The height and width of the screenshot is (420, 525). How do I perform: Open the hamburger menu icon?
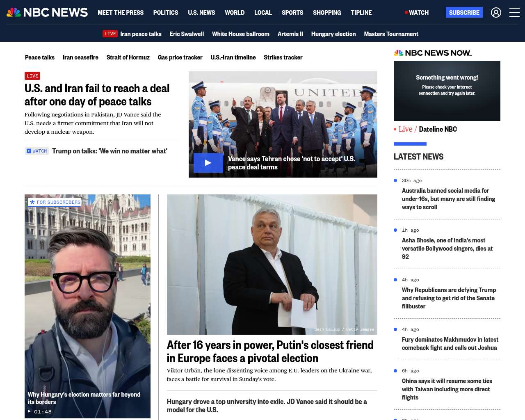click(514, 13)
